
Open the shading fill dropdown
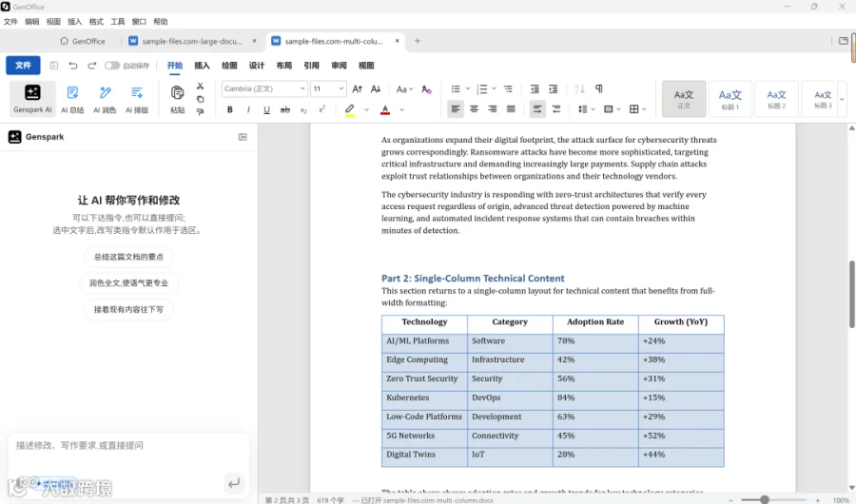coord(612,109)
